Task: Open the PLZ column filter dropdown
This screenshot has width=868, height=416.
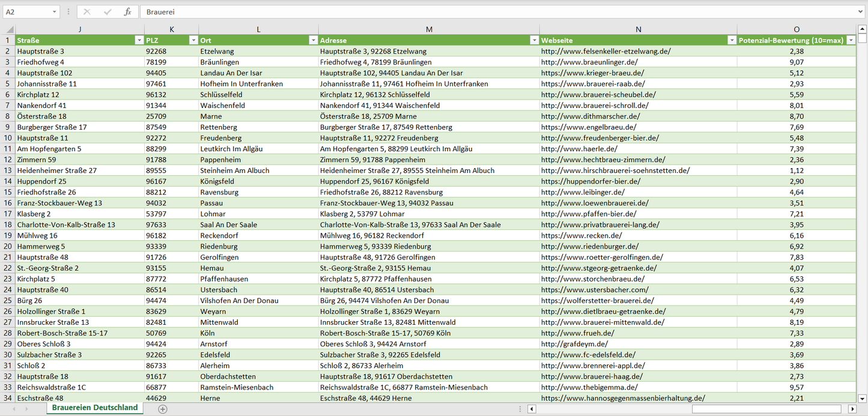Action: pyautogui.click(x=193, y=40)
